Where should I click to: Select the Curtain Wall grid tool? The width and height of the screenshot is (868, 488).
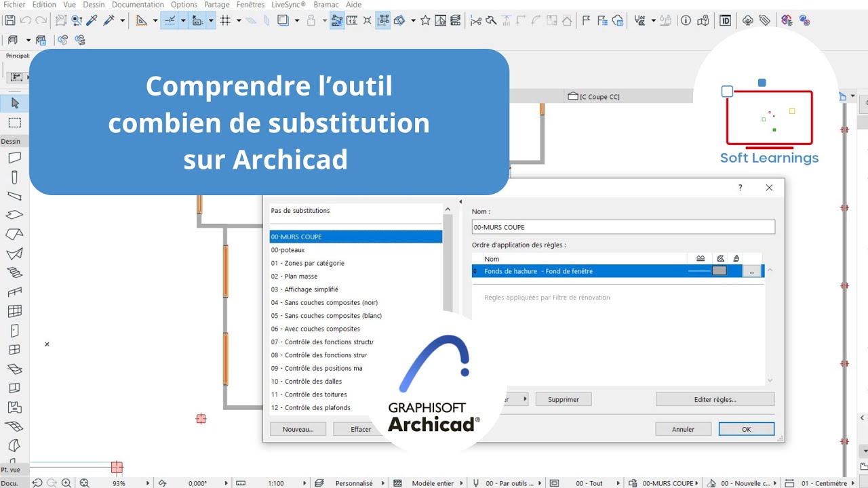click(15, 312)
